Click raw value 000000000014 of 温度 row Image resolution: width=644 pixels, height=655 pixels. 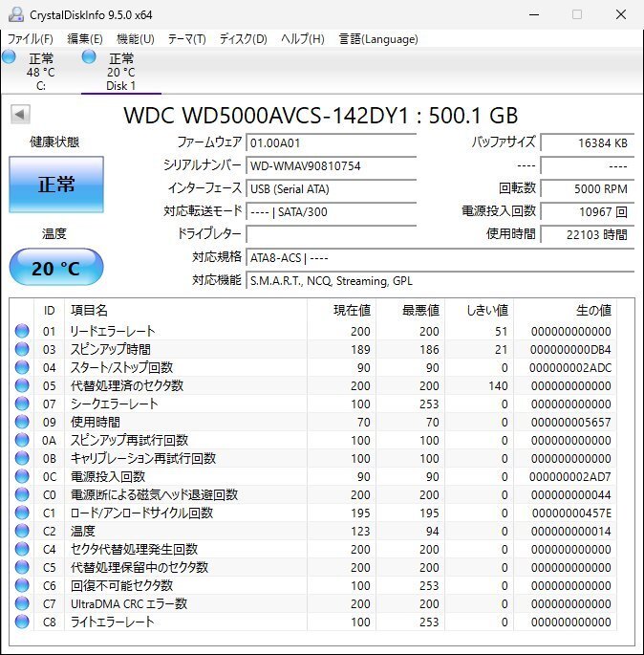click(571, 531)
